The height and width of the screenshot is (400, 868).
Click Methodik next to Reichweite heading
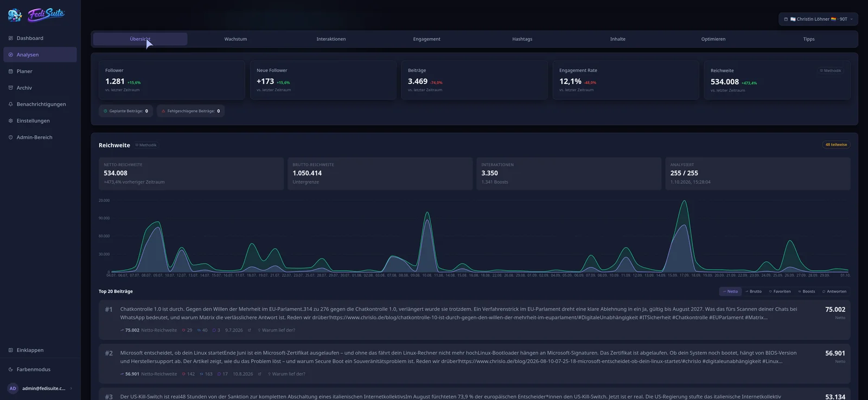coord(146,145)
